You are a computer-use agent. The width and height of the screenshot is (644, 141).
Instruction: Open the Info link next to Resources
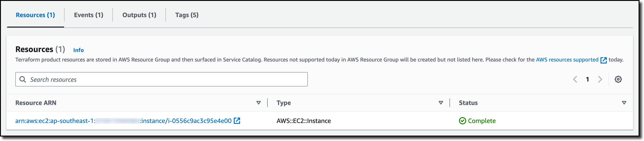click(x=78, y=50)
